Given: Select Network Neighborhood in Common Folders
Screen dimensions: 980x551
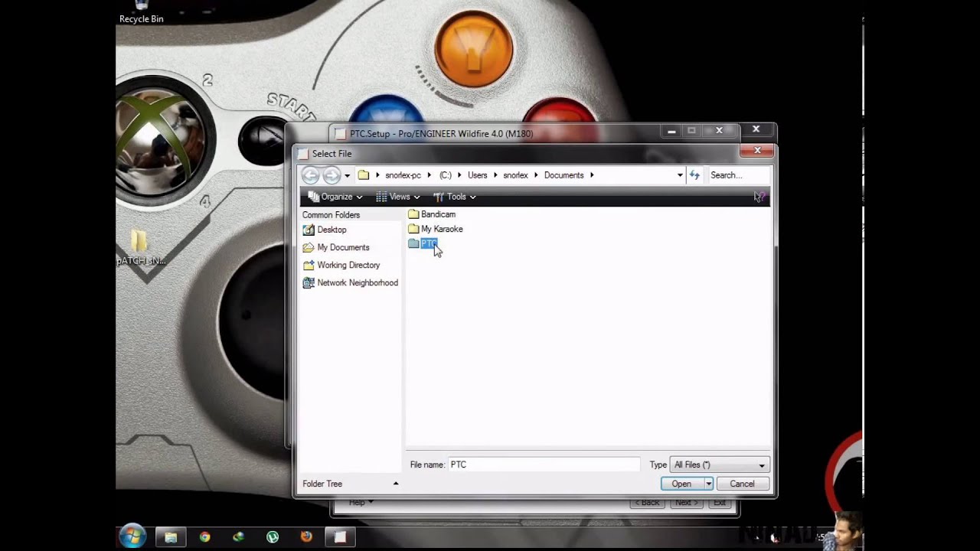Looking at the screenshot, I should pyautogui.click(x=358, y=282).
